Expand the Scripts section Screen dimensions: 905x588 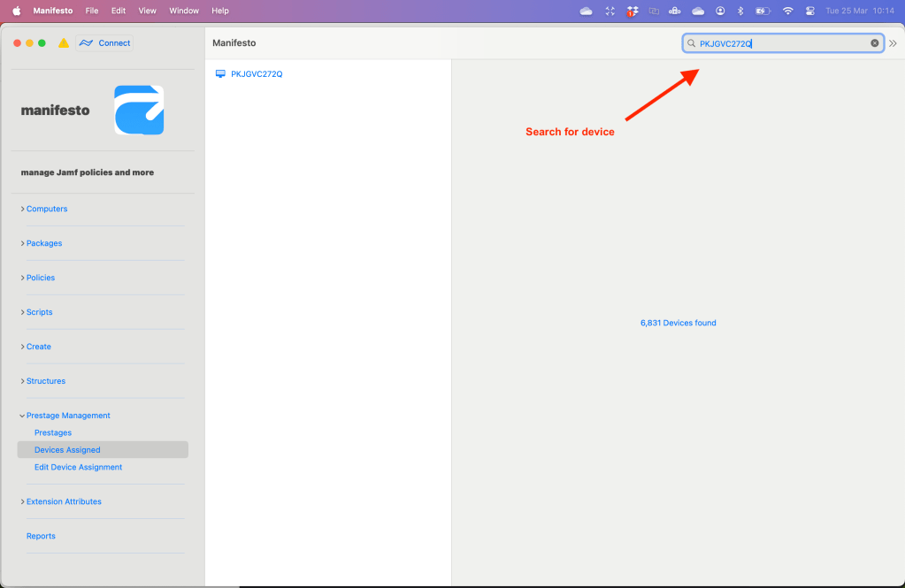(39, 312)
